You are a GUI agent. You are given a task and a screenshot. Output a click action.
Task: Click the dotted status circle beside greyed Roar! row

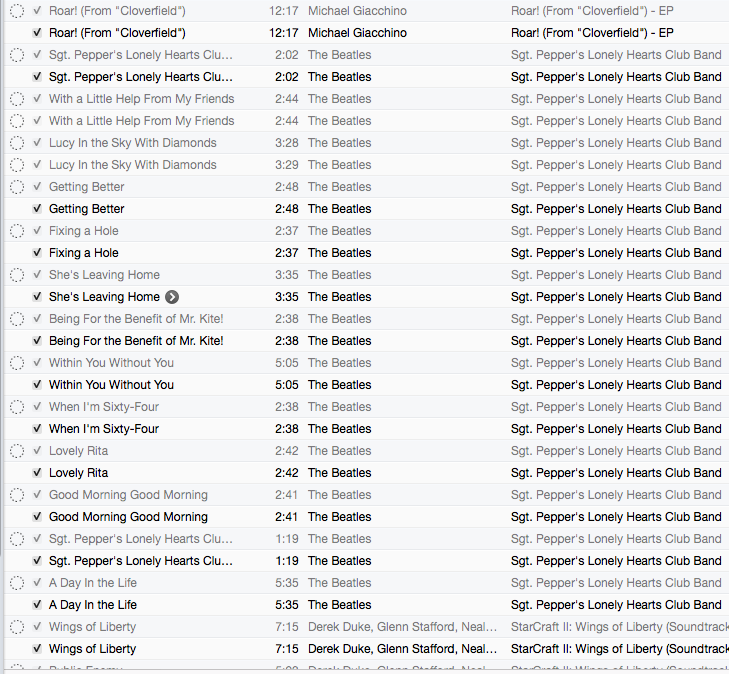coord(17,11)
